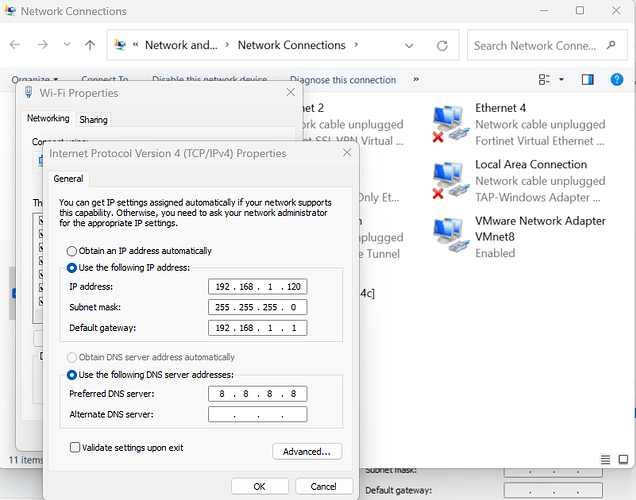Click the Local Area Connection name
Viewport: 636px width, 500px height.
531,164
